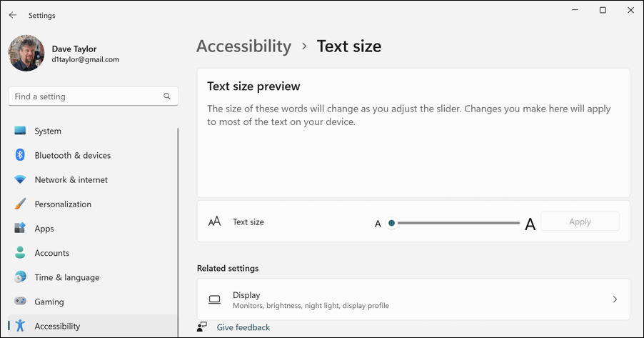
Task: Select Accounts in the navigation list
Action: tap(93, 252)
